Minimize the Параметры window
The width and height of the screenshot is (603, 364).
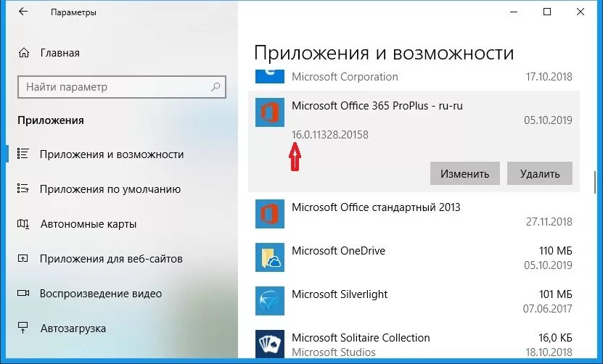pyautogui.click(x=514, y=12)
